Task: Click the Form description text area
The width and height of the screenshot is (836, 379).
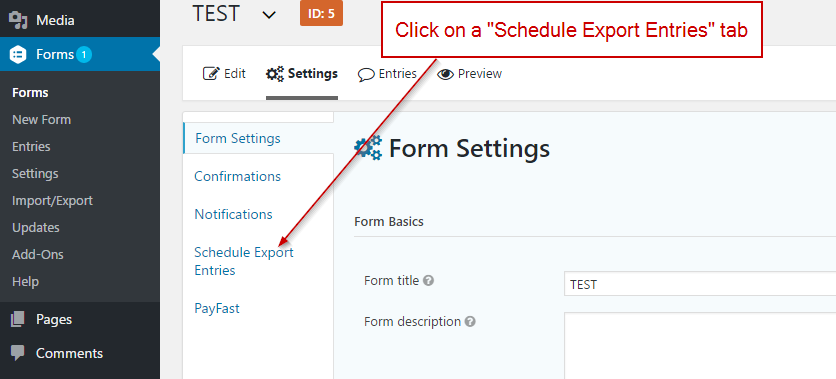Action: coord(700,345)
